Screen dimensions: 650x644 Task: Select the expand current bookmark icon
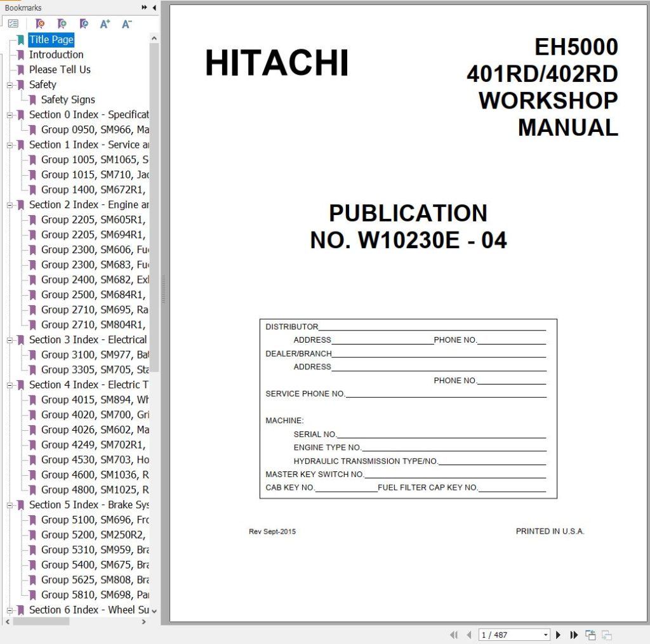coord(84,23)
